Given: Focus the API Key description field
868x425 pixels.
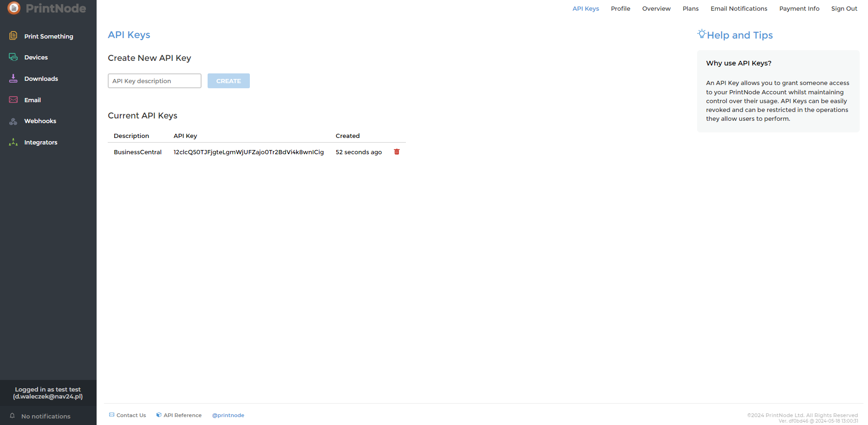Looking at the screenshot, I should point(154,81).
